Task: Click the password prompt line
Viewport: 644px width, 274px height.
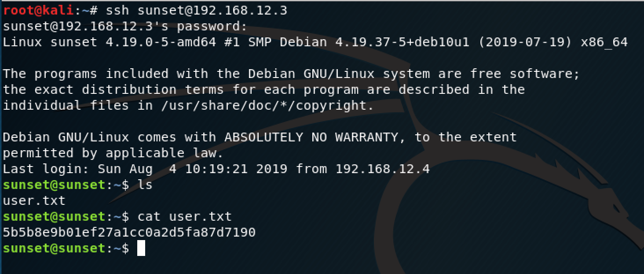Action: click(x=125, y=26)
